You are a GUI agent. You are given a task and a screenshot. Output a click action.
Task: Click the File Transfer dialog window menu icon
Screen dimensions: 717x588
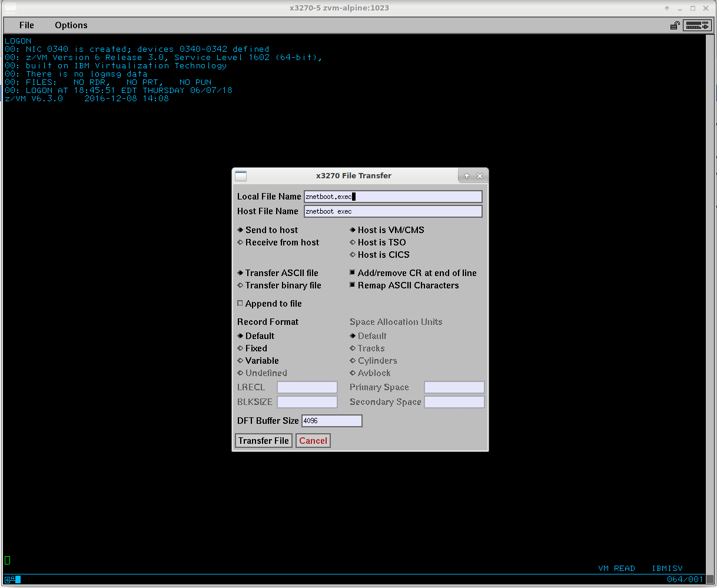[x=240, y=176]
